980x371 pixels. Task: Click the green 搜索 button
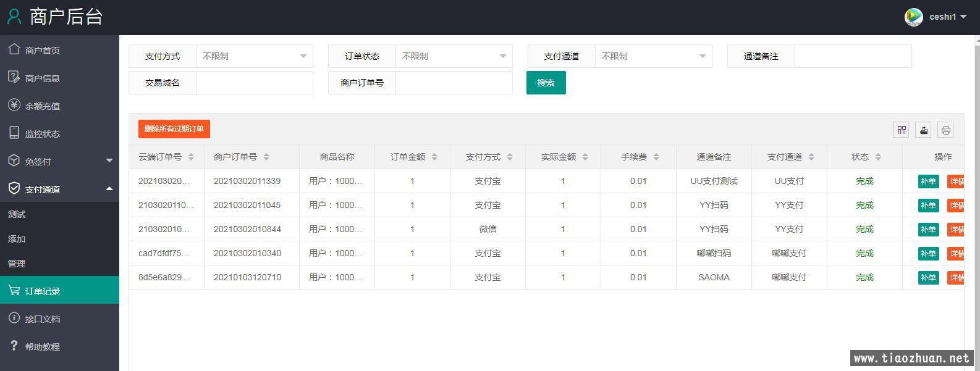pos(546,83)
